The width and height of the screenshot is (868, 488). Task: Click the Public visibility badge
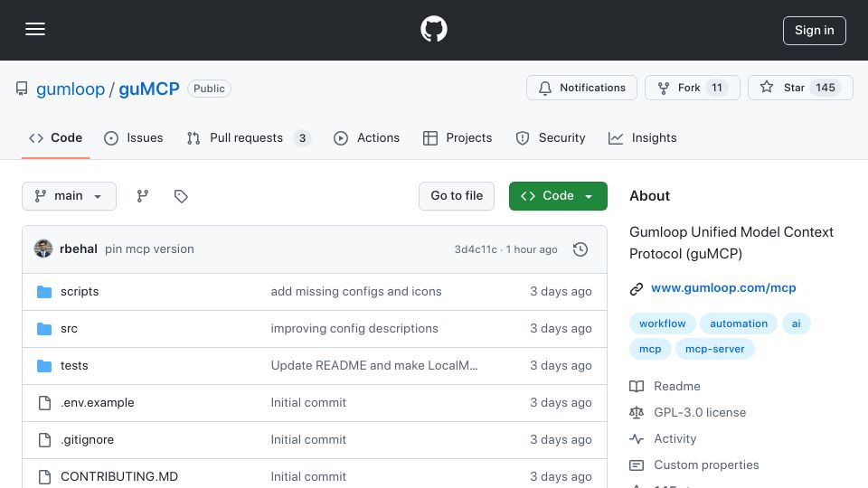(209, 89)
